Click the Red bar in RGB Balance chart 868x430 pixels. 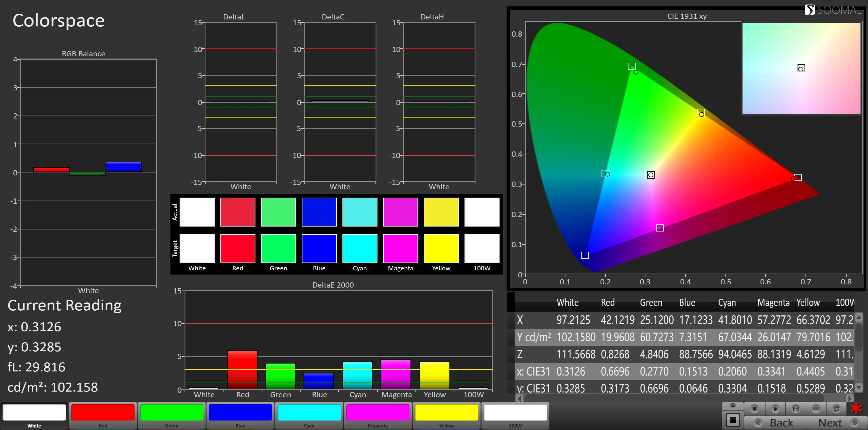52,170
